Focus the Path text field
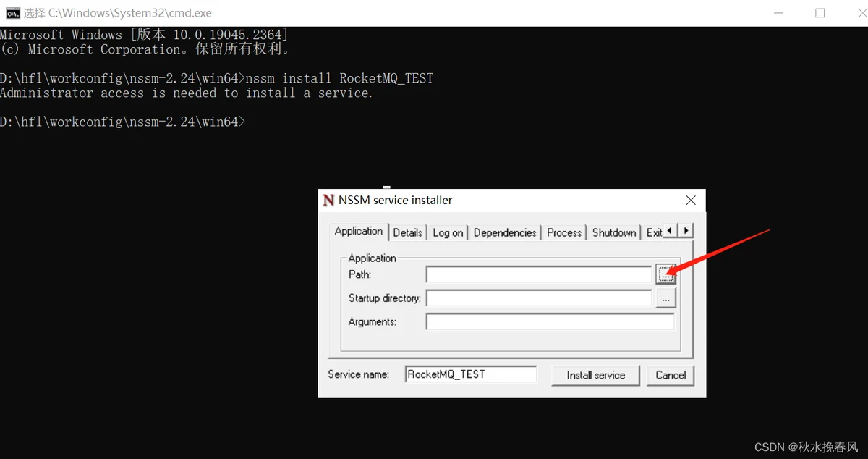The height and width of the screenshot is (459, 868). point(539,274)
